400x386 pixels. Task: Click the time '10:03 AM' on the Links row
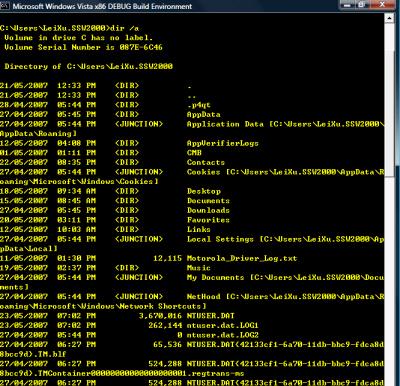[x=77, y=229]
